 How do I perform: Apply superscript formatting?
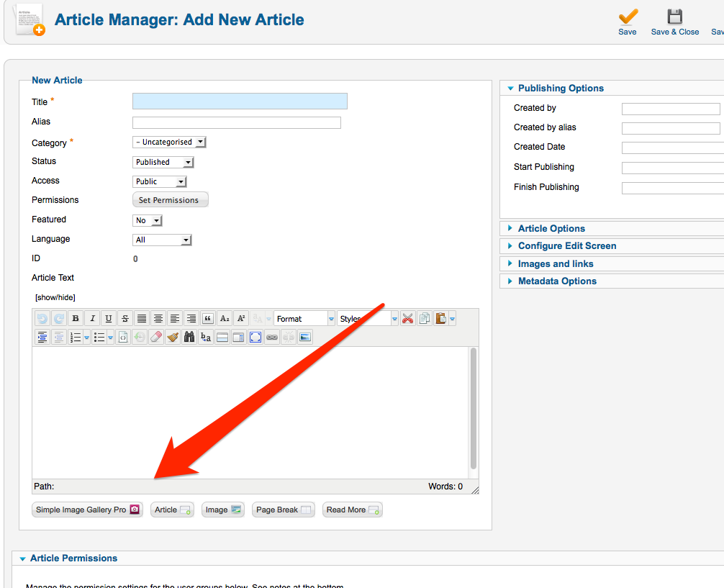[241, 319]
